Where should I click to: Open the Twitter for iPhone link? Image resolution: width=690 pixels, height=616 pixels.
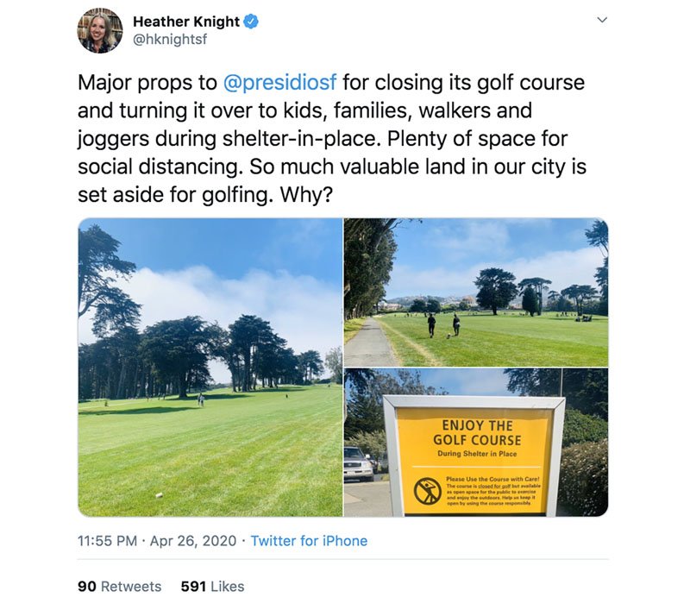pos(309,541)
